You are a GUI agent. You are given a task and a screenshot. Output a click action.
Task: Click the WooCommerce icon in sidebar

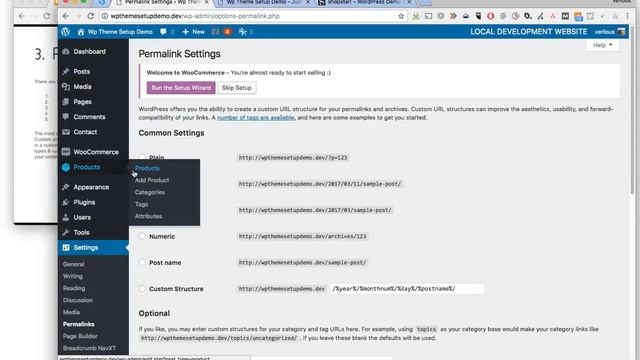point(66,152)
